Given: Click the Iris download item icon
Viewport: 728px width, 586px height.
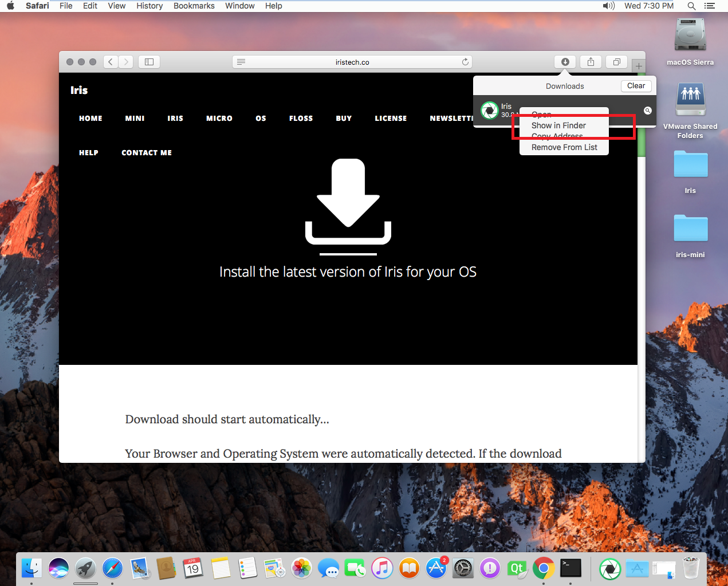Looking at the screenshot, I should click(x=490, y=111).
